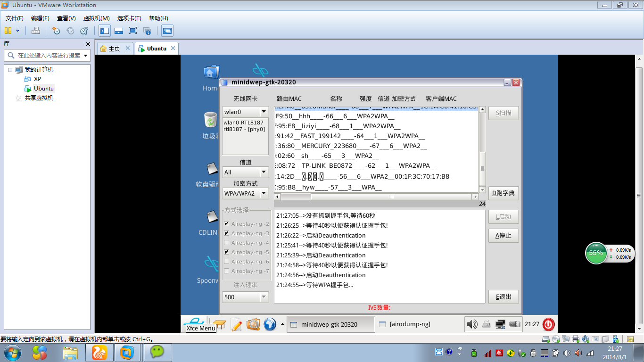The width and height of the screenshot is (644, 362).
Task: Select the FAST_199142 network row
Action: pyautogui.click(x=376, y=136)
